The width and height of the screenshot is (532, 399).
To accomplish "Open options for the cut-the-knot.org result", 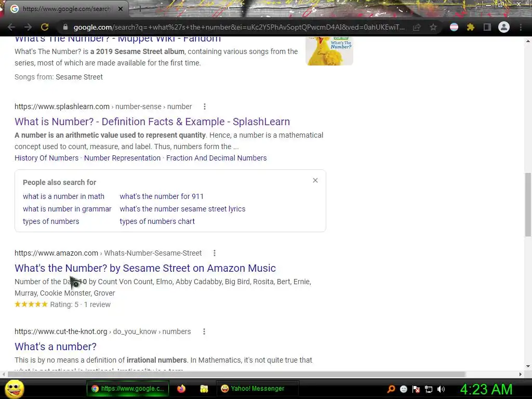I will [204, 331].
